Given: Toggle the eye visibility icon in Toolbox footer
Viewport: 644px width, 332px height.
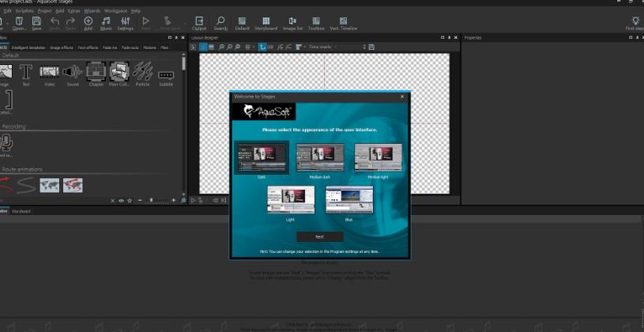Looking at the screenshot, I should (121, 201).
